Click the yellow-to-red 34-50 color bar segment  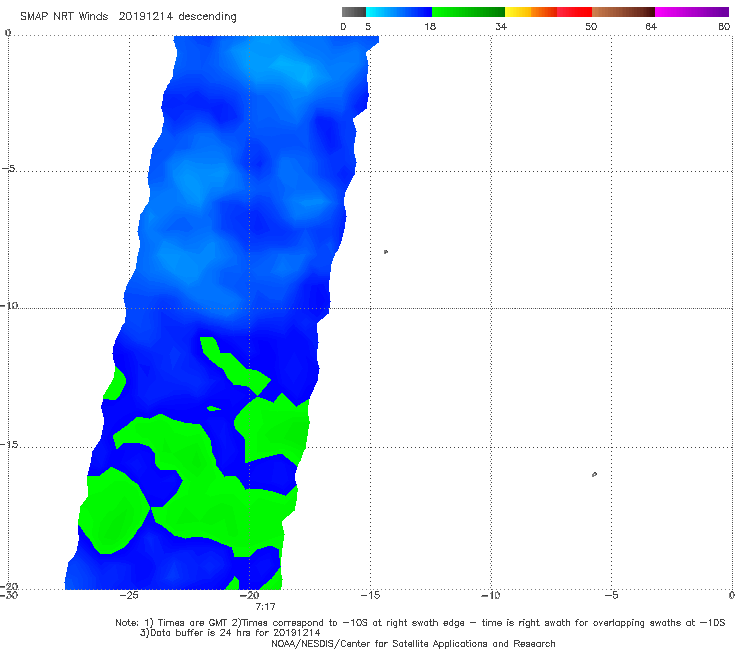coord(548,12)
